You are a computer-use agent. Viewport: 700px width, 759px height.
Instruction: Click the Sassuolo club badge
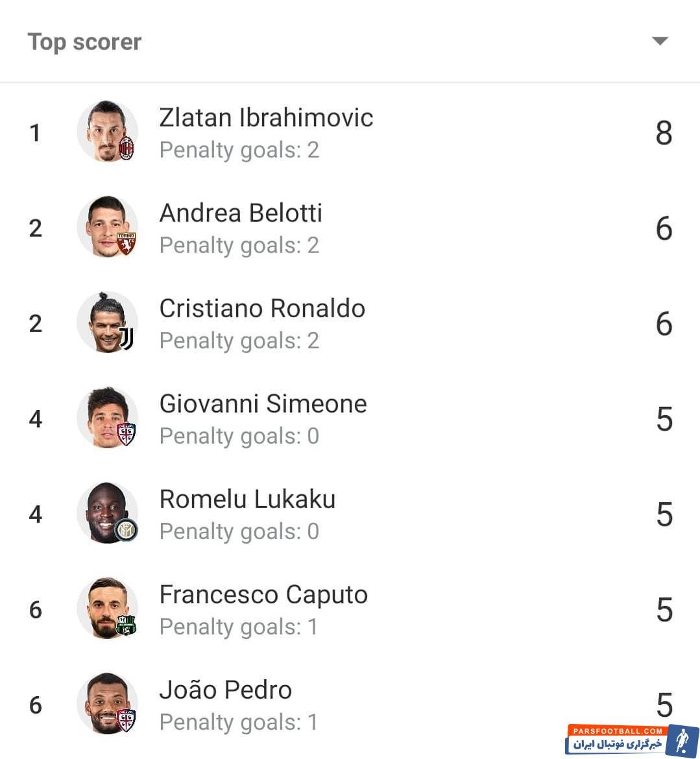pyautogui.click(x=127, y=625)
